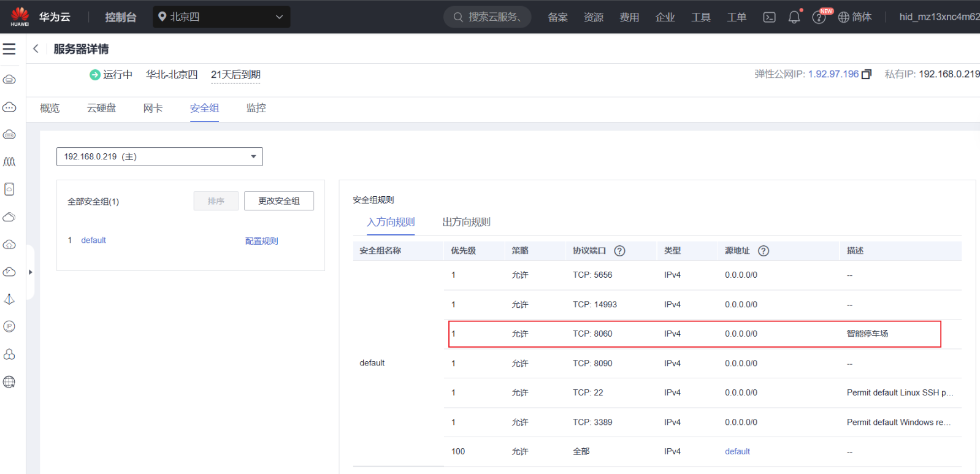Click the 华北-北京四 region text
The width and height of the screenshot is (980, 474).
[172, 75]
